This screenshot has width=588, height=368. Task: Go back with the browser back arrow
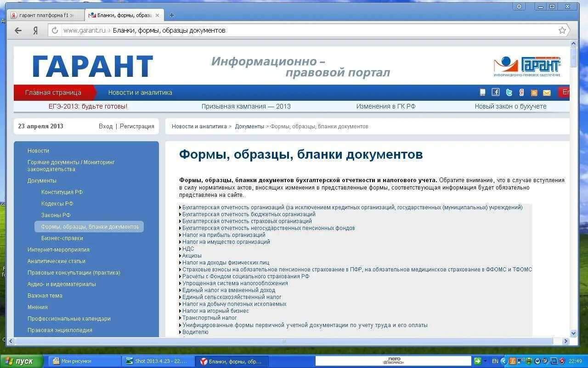tap(18, 30)
